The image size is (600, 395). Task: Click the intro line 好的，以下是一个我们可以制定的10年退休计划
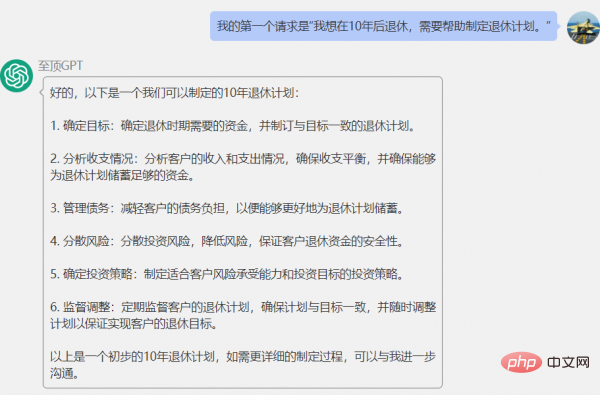click(x=174, y=93)
